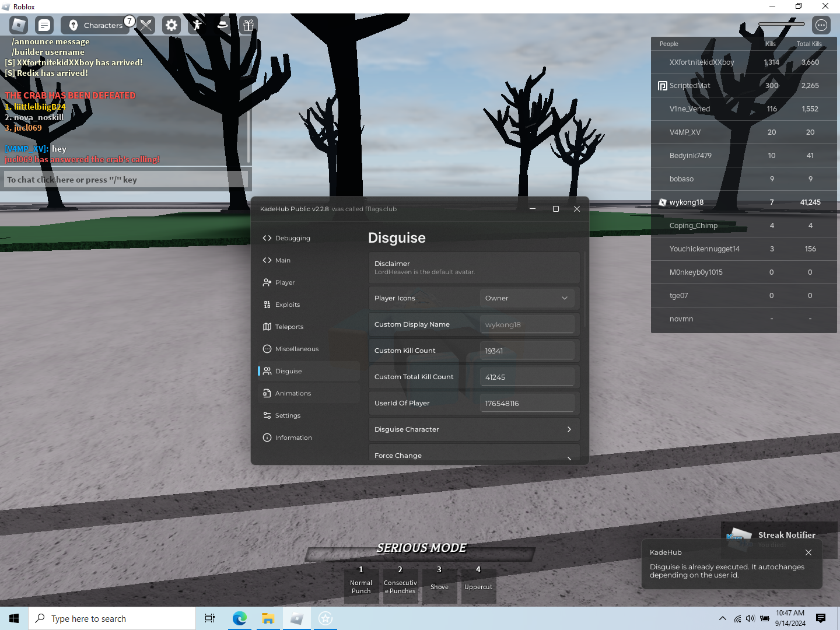840x630 pixels.
Task: Open the gear settings icon
Action: [171, 25]
